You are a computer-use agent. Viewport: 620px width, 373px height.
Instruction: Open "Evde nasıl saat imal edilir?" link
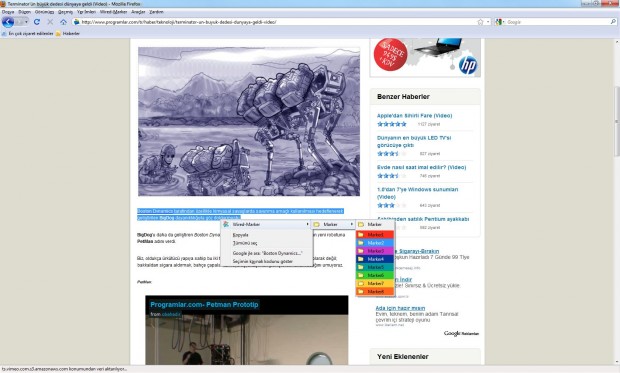[422, 167]
